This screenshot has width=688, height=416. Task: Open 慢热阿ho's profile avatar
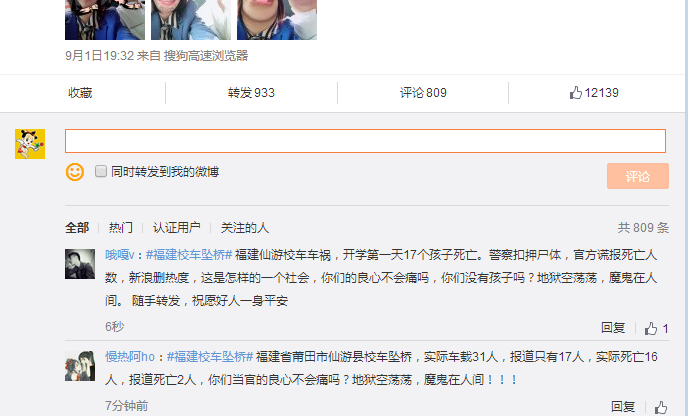point(80,366)
